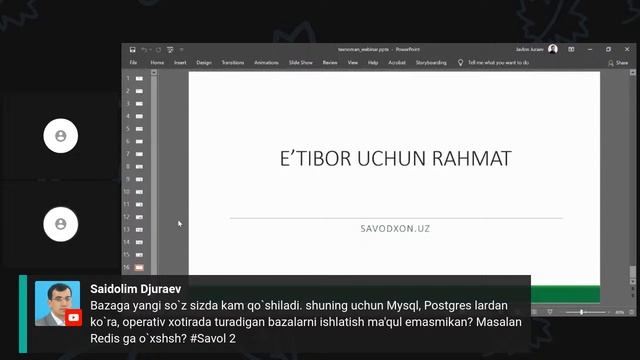
Task: Click the Slide Show view icon in the status bar
Action: point(550,312)
